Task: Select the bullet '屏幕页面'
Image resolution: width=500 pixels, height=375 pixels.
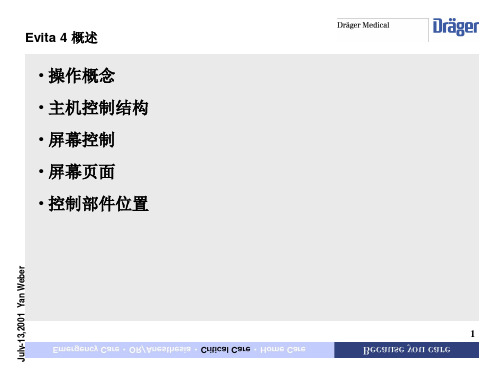Action: click(82, 172)
